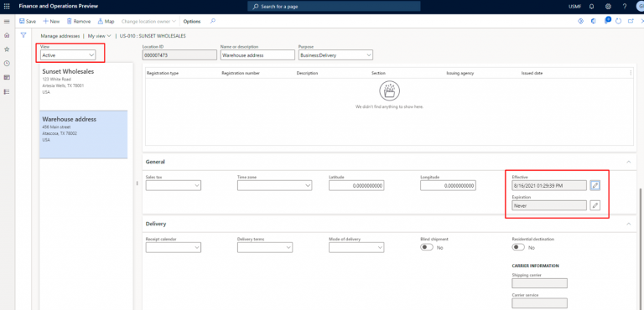The height and width of the screenshot is (310, 644).
Task: Open the settings gear icon
Action: [608, 7]
